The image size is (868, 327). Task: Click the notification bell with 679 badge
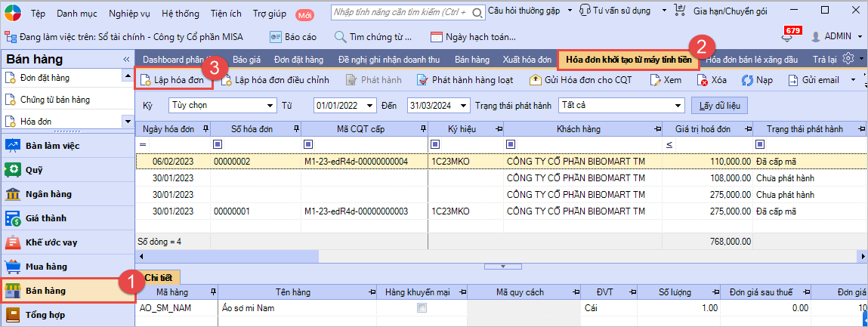786,36
